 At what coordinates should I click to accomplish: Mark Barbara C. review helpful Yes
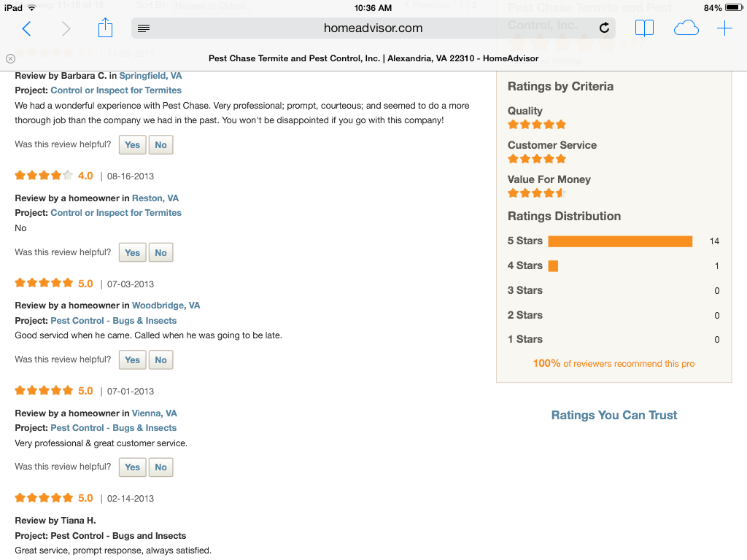tap(132, 145)
